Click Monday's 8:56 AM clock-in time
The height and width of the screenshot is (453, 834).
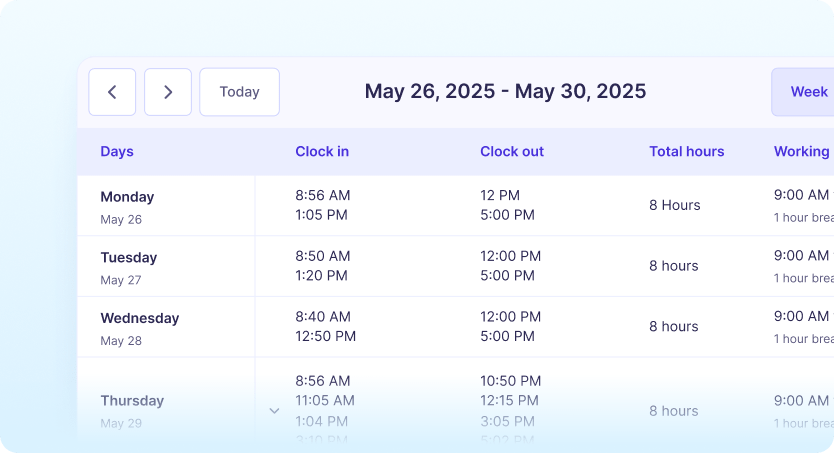[323, 195]
